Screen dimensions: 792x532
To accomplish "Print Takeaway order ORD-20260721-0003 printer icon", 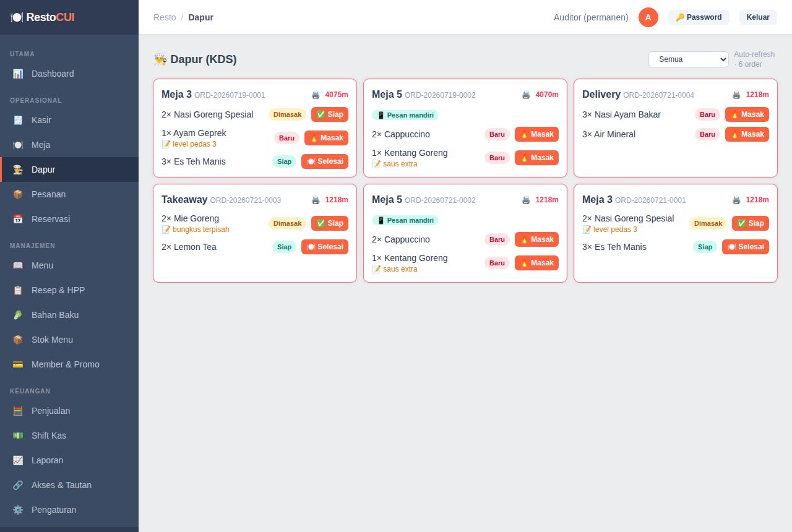I will click(x=316, y=200).
